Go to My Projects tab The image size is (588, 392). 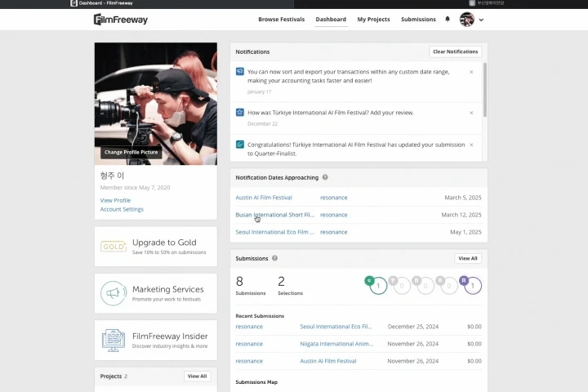click(373, 19)
